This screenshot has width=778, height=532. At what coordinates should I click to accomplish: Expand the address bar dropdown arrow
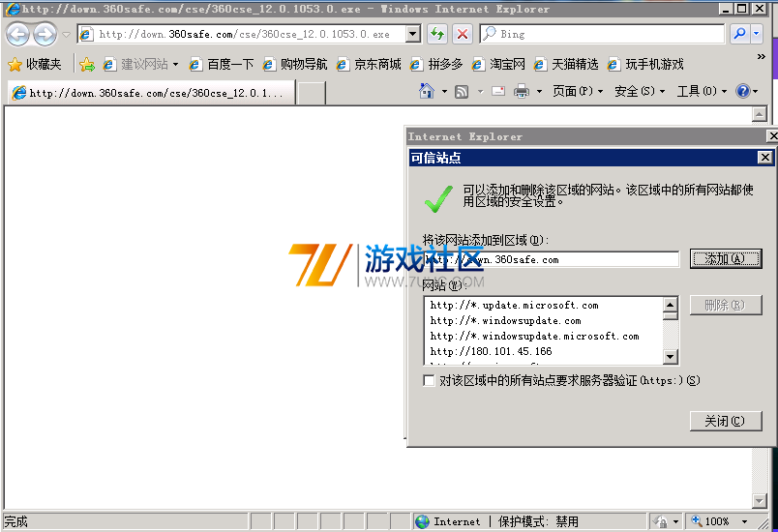412,34
